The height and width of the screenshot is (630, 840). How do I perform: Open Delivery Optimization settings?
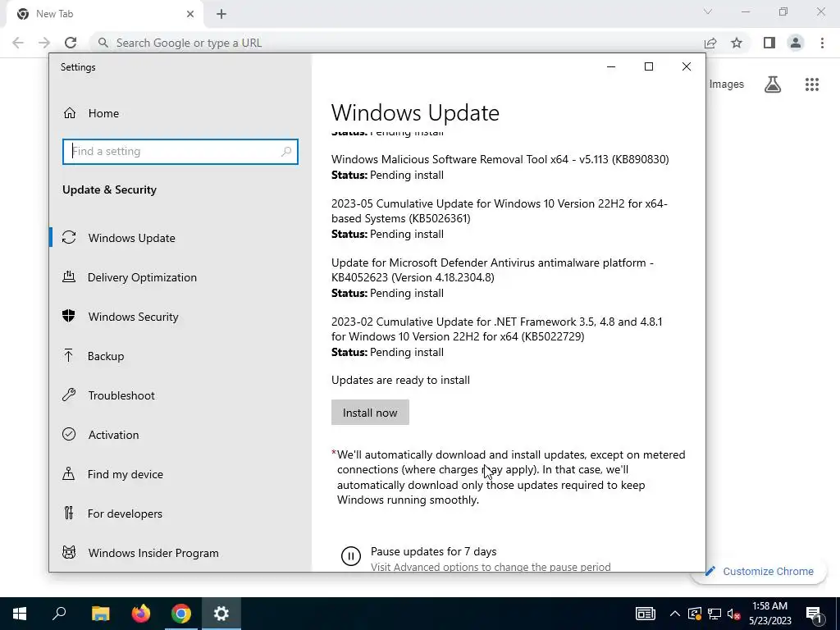pyautogui.click(x=142, y=277)
